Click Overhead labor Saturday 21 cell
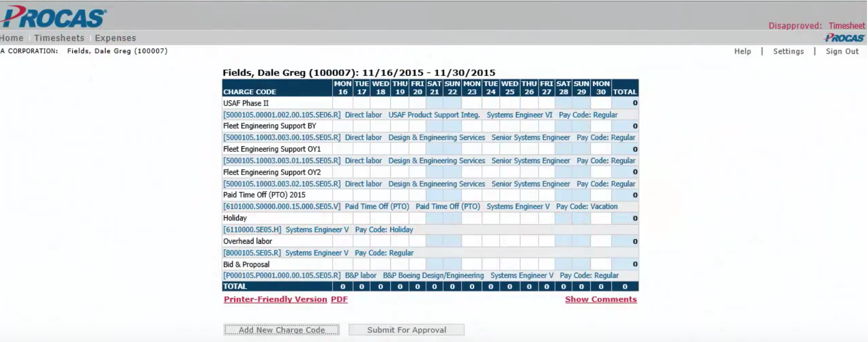Screen dimensions: 868x342 click(435, 241)
